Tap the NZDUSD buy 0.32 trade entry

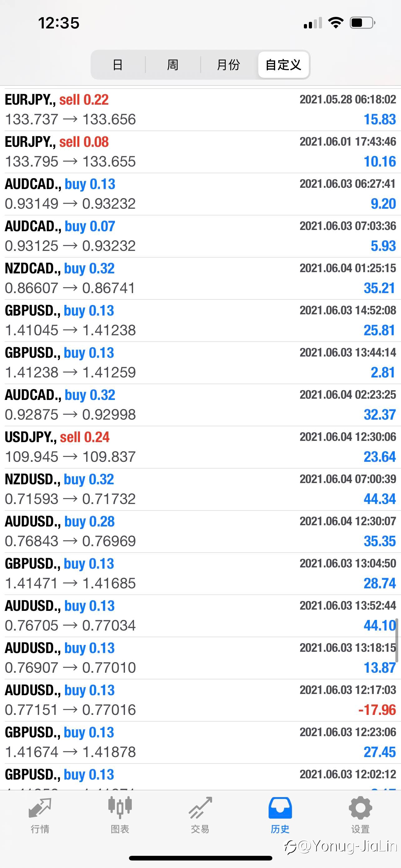point(200,489)
